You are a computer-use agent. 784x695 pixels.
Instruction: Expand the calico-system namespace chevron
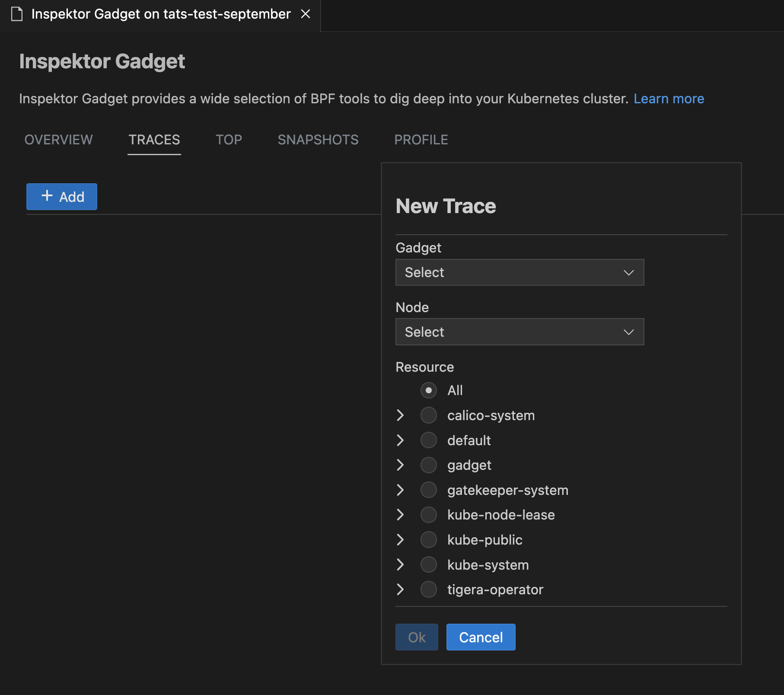click(x=400, y=415)
